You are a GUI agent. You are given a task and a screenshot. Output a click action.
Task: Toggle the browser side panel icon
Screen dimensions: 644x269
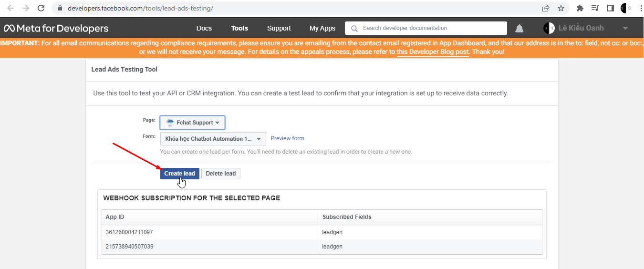[x=610, y=8]
